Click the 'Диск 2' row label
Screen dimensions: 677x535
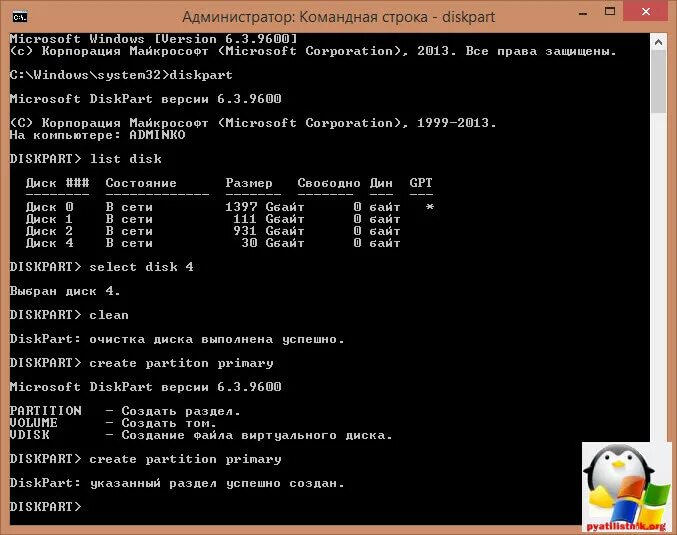tap(50, 231)
